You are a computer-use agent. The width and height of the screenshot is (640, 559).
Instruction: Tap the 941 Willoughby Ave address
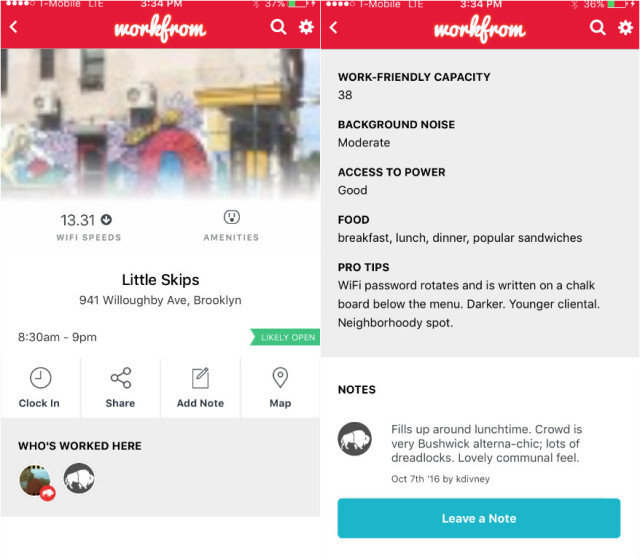160,300
